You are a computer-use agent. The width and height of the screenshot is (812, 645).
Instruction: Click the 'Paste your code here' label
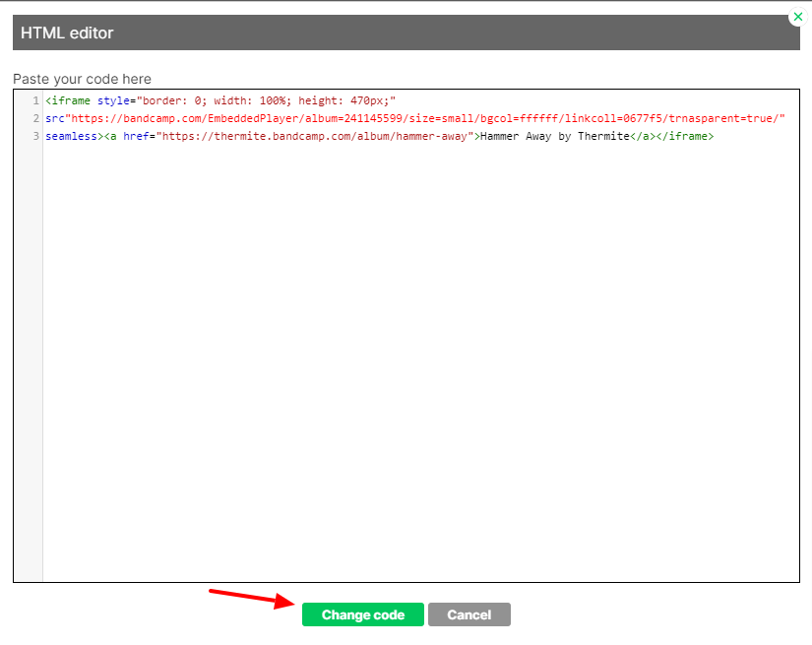82,79
